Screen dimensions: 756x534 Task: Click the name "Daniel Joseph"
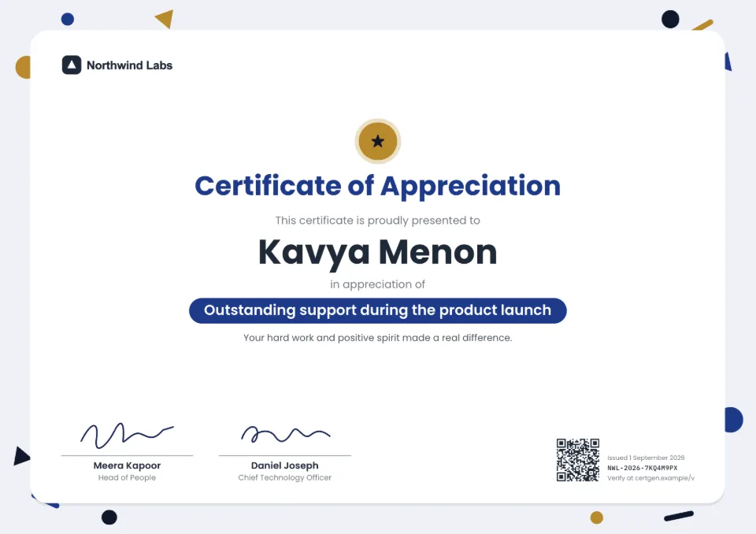pos(284,465)
